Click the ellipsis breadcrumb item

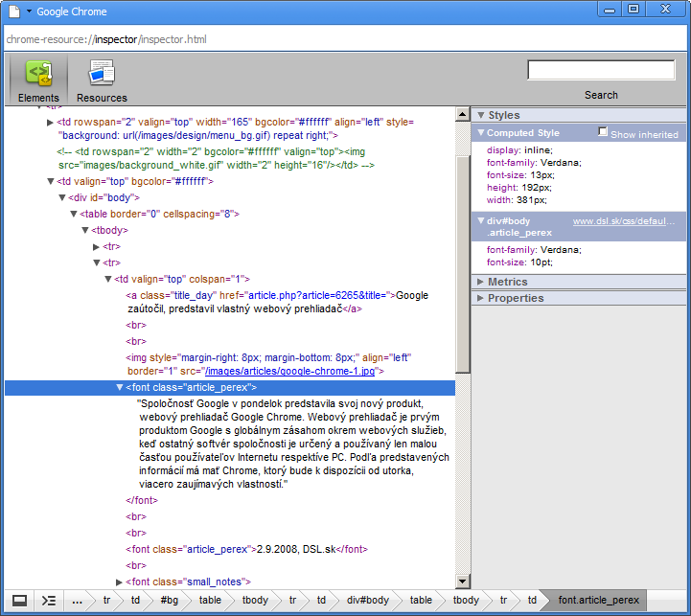pyautogui.click(x=77, y=600)
